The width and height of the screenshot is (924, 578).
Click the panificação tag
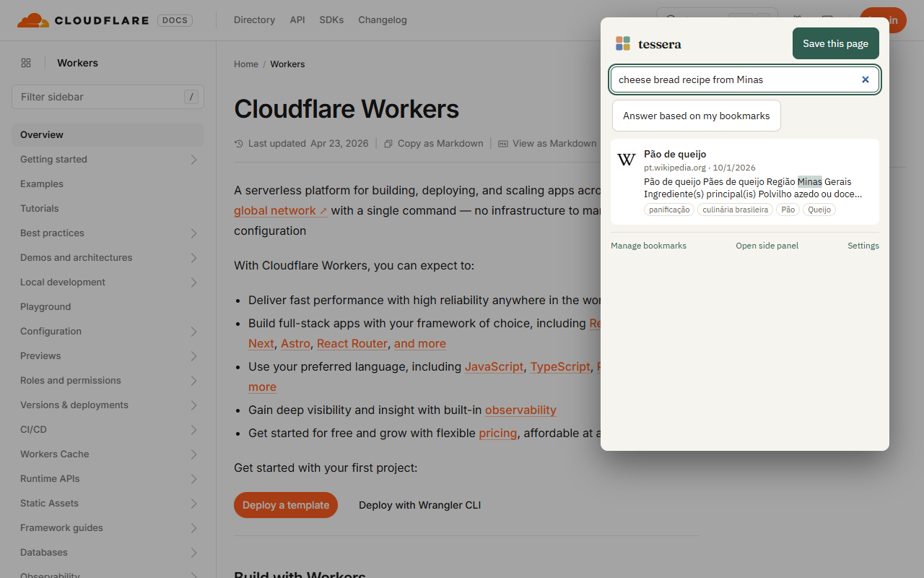[x=669, y=210]
